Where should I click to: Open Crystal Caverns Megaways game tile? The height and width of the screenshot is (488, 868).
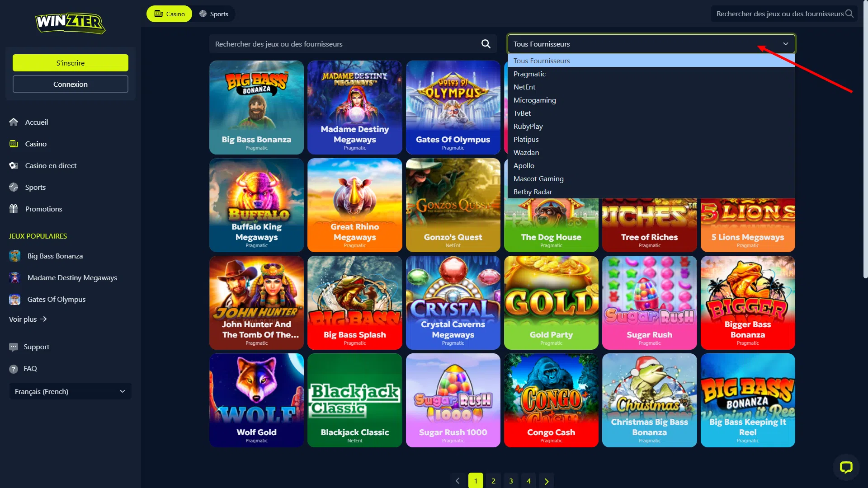(x=453, y=303)
